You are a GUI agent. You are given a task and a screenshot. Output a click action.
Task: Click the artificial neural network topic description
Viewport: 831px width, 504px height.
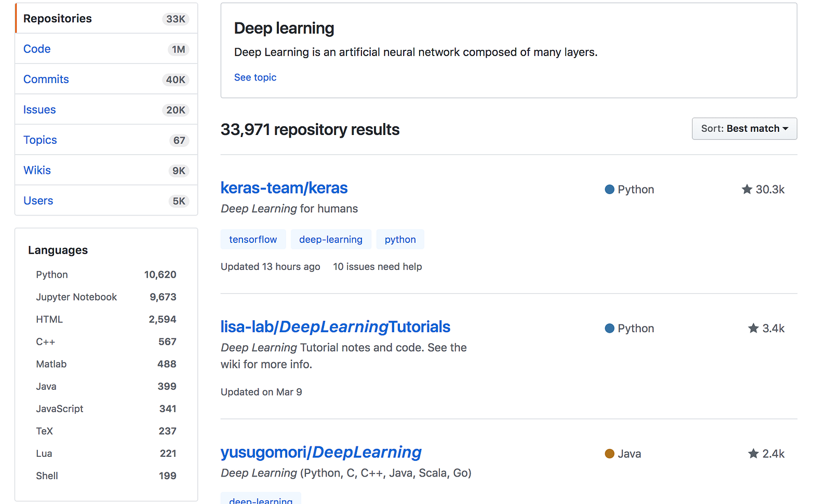[416, 52]
